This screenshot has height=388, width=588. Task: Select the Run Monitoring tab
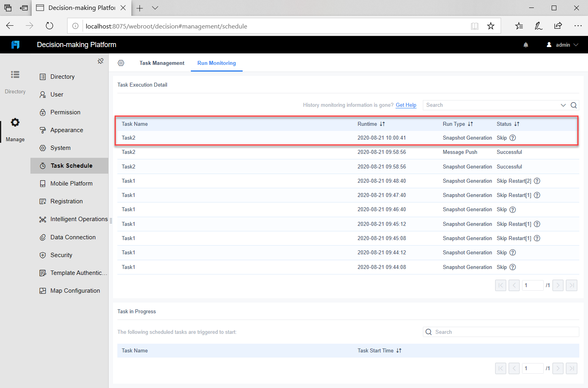coord(217,63)
